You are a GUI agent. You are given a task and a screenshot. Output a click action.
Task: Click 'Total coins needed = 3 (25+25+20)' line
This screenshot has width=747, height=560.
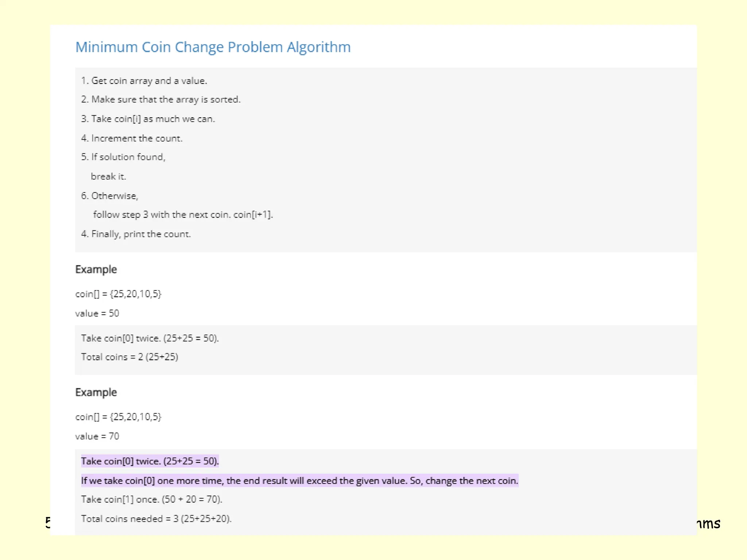click(x=156, y=519)
